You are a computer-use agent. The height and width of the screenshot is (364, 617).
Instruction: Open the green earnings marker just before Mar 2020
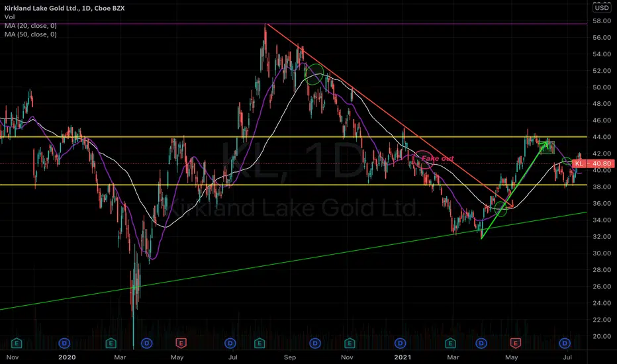[x=111, y=343]
